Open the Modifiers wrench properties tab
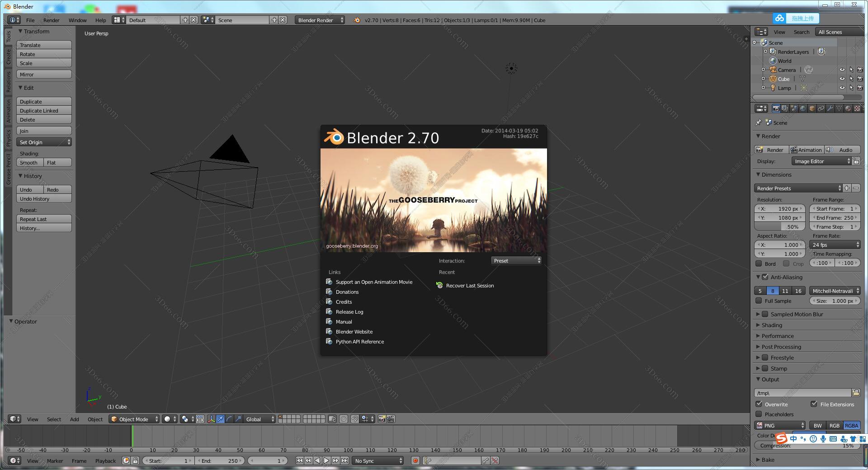 pyautogui.click(x=830, y=108)
